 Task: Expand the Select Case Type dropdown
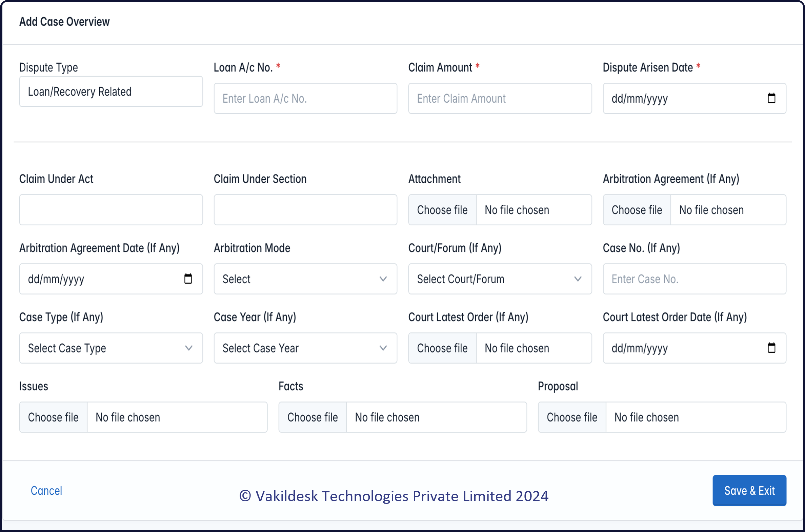click(111, 348)
